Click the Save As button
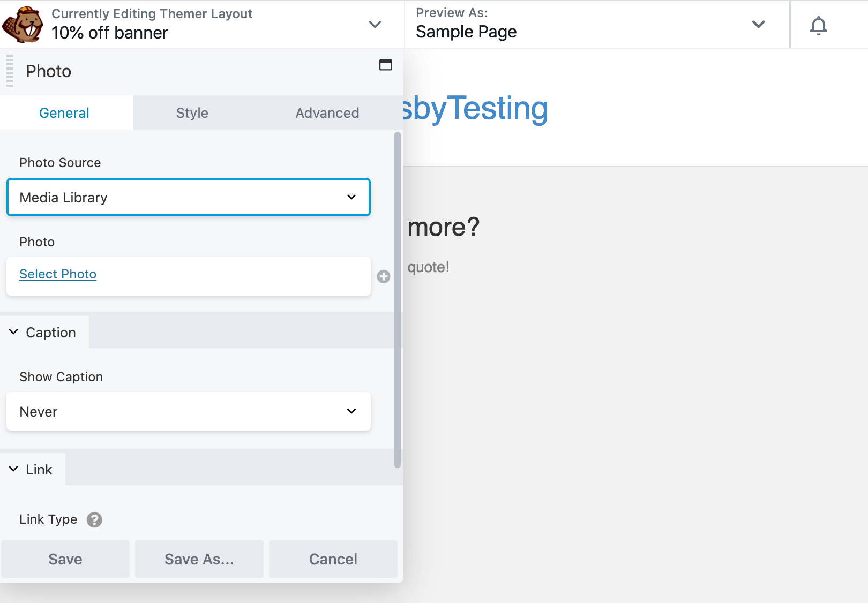868x603 pixels. pos(199,559)
